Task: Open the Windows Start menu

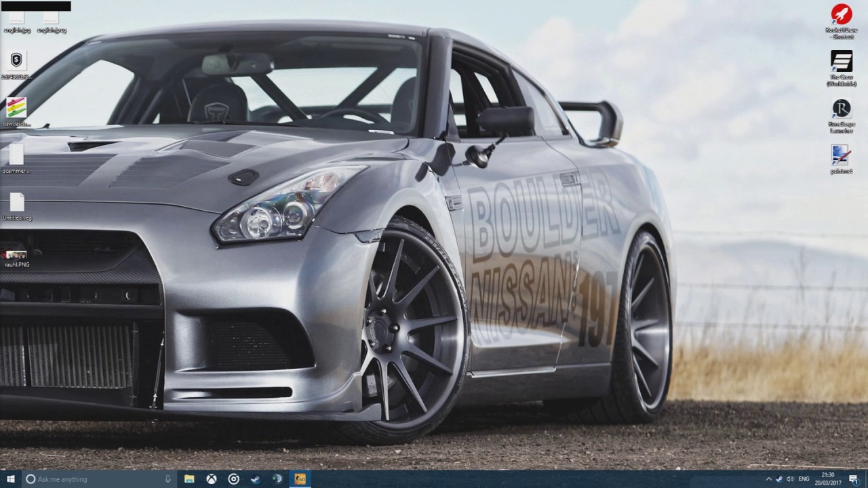Action: coord(11,479)
